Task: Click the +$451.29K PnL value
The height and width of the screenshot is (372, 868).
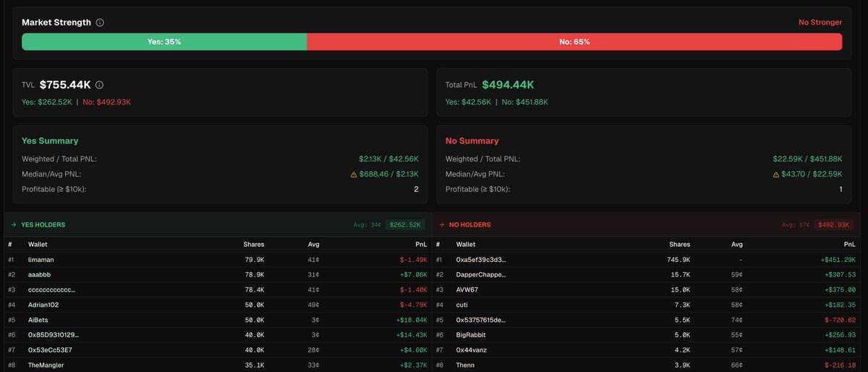Action: click(838, 259)
